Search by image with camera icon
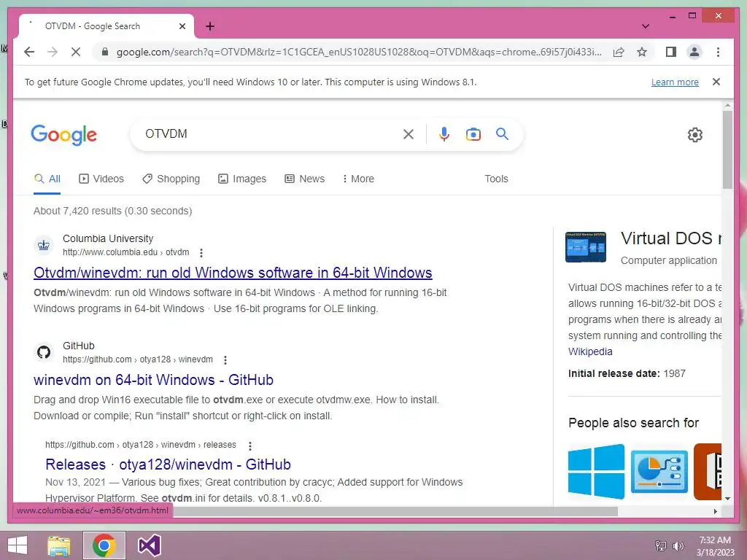 473,134
